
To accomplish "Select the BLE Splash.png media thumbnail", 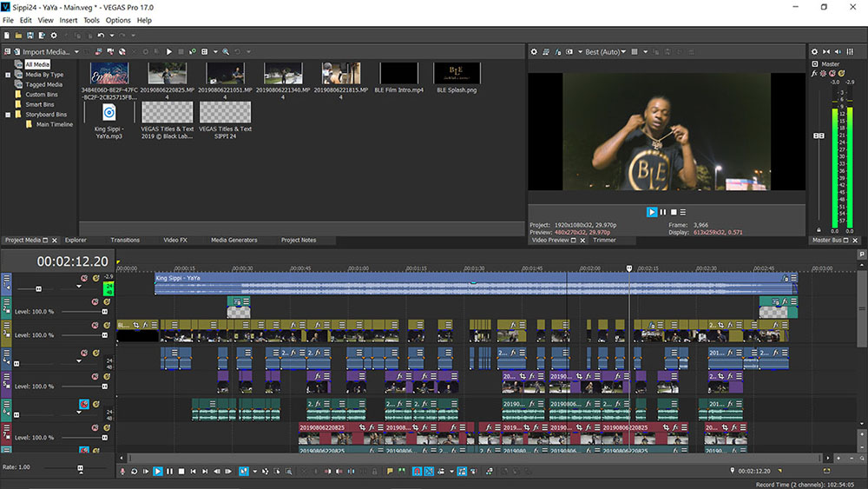I will tap(457, 73).
